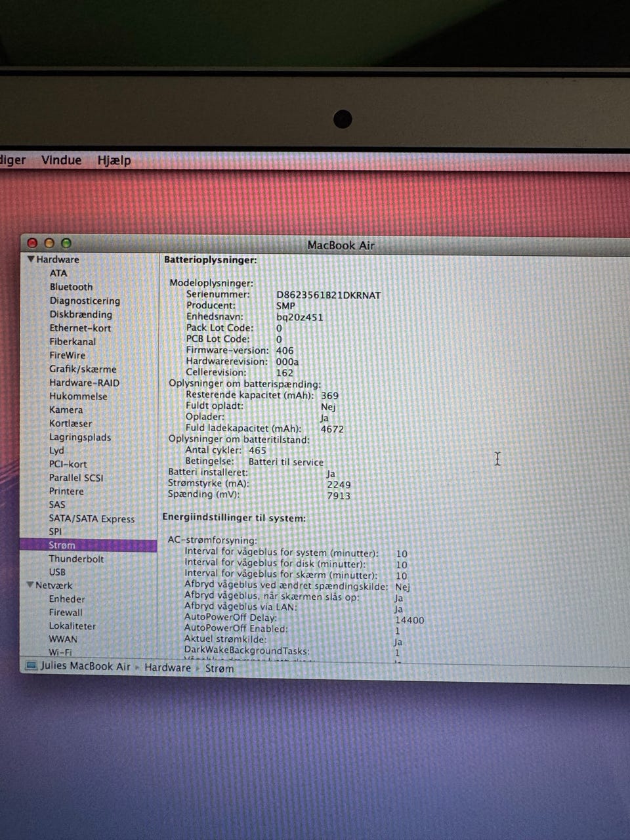This screenshot has height=840, width=630.
Task: Click the Energiindstillinger til system heading
Action: tap(234, 518)
